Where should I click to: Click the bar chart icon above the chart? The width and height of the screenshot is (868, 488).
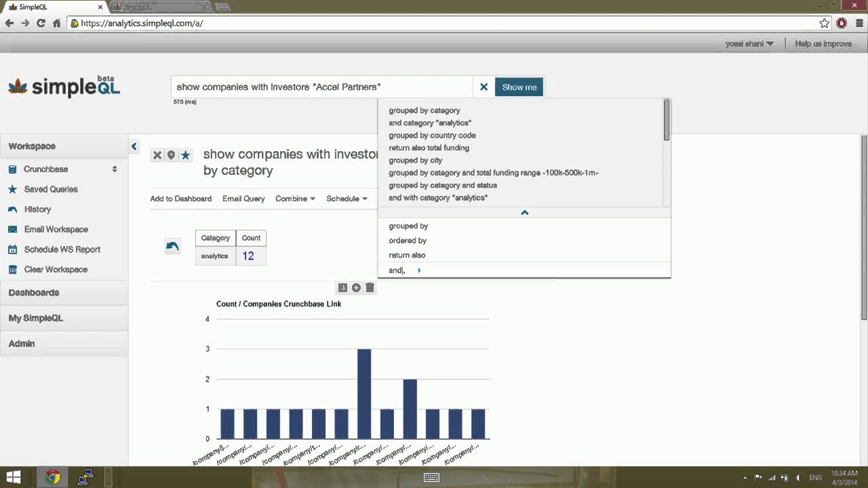pos(342,288)
